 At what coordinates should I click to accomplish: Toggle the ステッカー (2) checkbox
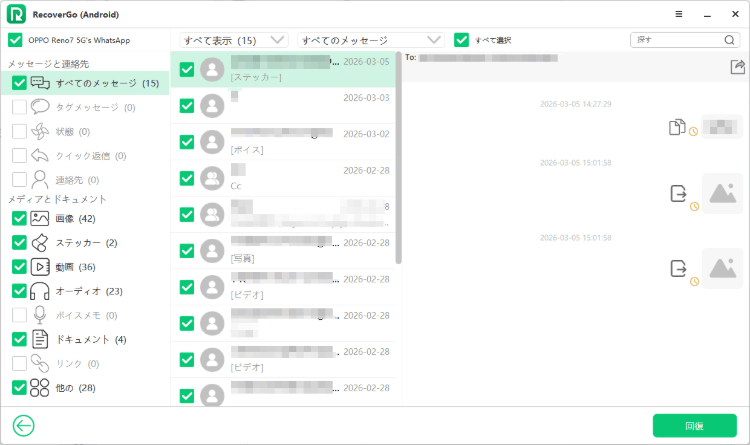tap(19, 243)
